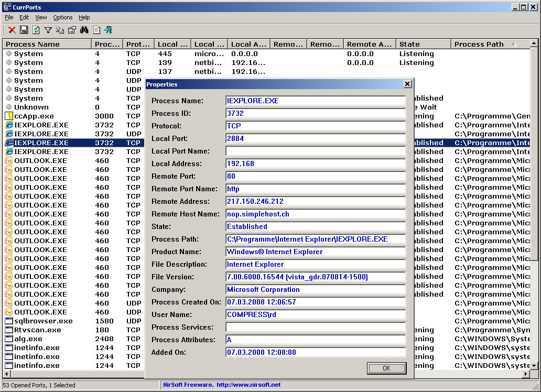
Task: Sort by Remote A... column header
Action: point(370,44)
